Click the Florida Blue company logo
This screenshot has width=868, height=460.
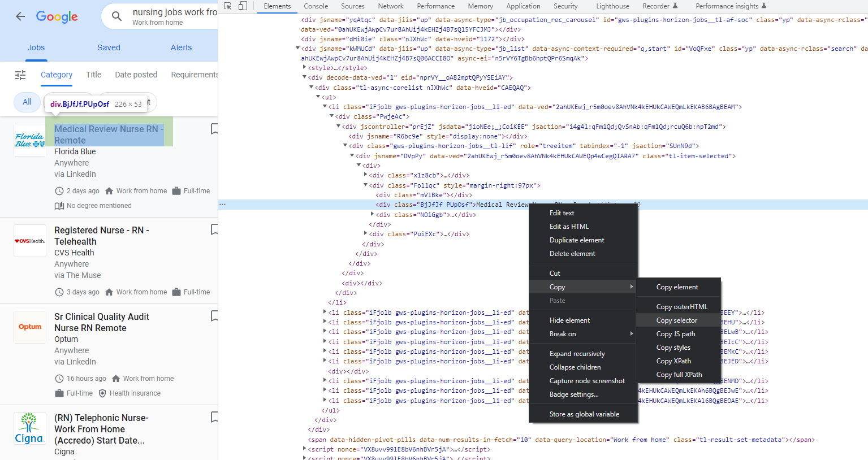tap(30, 140)
